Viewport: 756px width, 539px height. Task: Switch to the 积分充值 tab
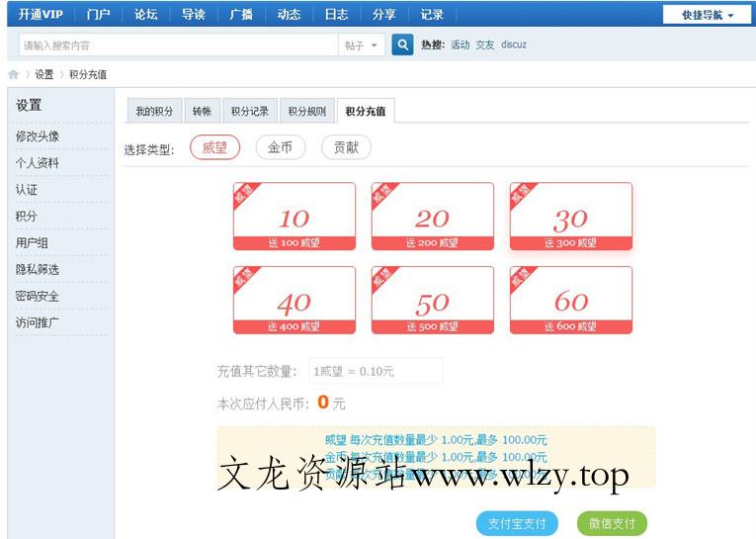366,111
